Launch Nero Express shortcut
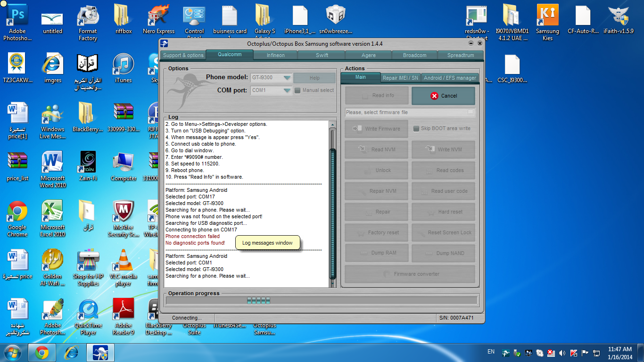Viewport: 644px width, 362px height. (159, 20)
